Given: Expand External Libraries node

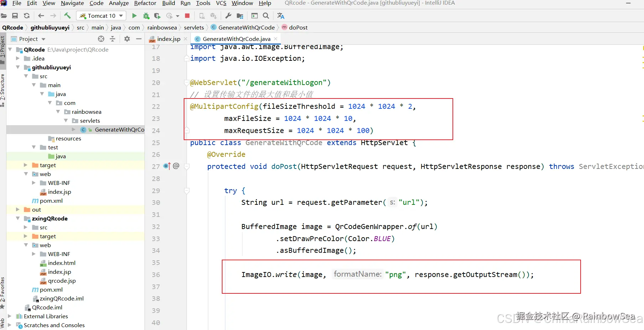Looking at the screenshot, I should 10,316.
